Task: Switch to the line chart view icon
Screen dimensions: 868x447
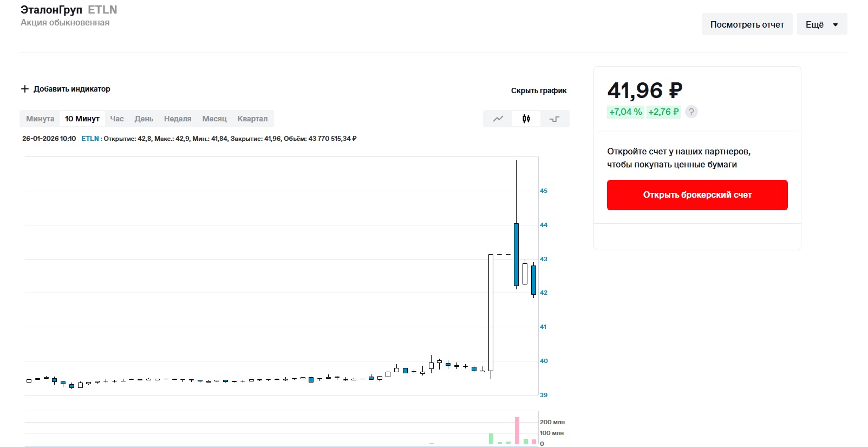Action: tap(498, 119)
